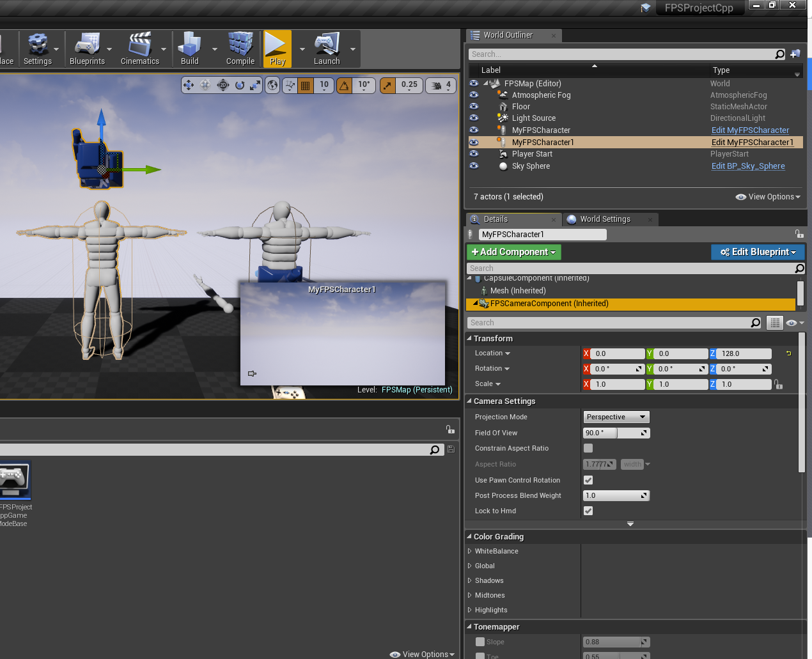The image size is (812, 659).
Task: Toggle world/local coordinate system globe
Action: point(272,85)
